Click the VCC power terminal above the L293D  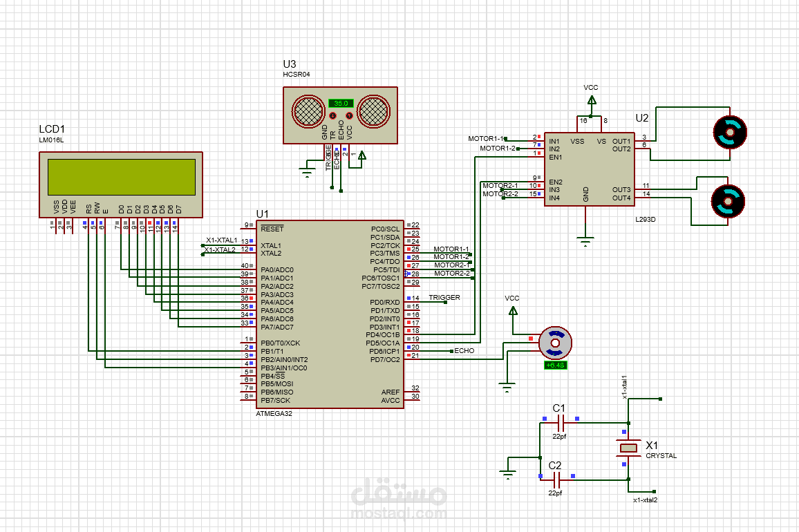coord(590,99)
